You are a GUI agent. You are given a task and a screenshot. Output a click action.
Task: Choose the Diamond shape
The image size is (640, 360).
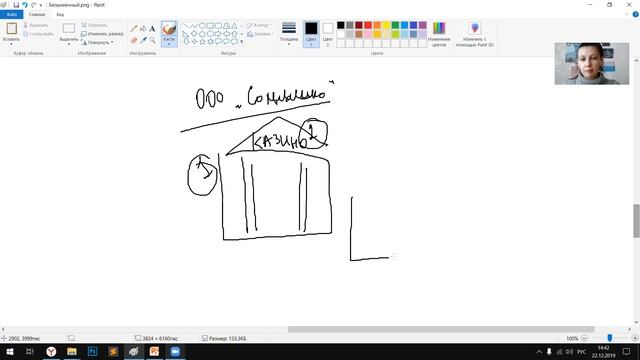click(x=194, y=33)
